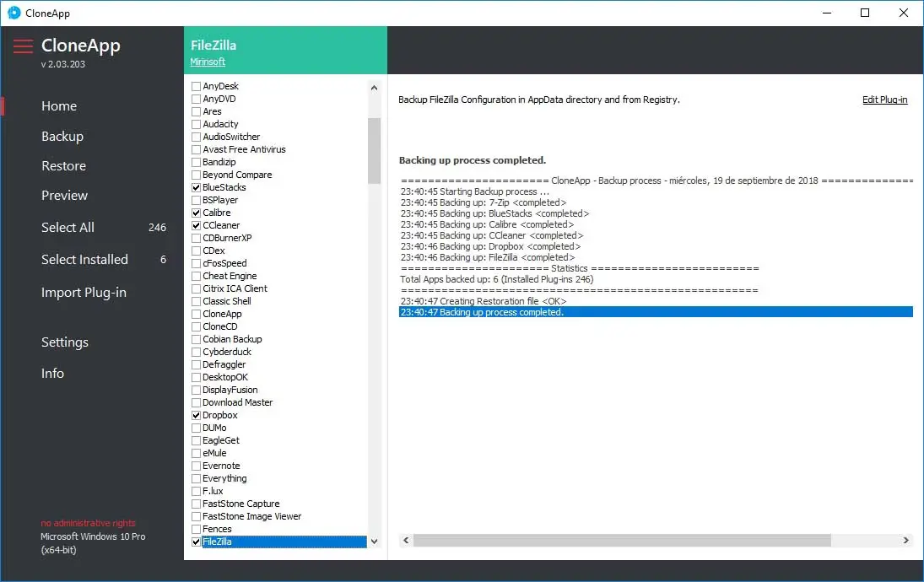Click the log's right scroll arrow
The image size is (924, 582).
tap(906, 540)
